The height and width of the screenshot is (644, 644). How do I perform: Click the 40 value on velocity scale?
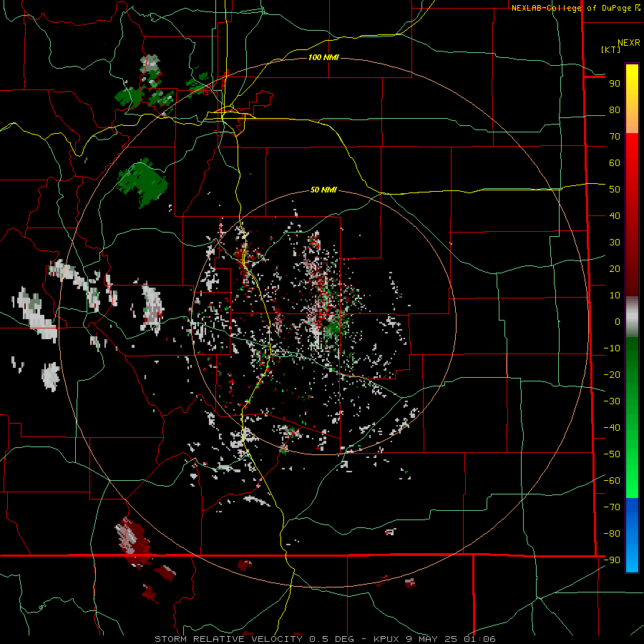pyautogui.click(x=615, y=216)
